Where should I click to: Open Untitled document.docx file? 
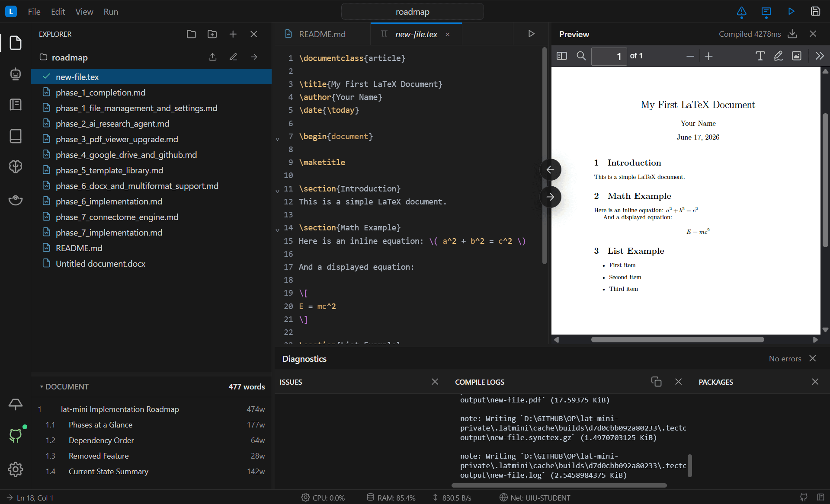pyautogui.click(x=151, y=264)
